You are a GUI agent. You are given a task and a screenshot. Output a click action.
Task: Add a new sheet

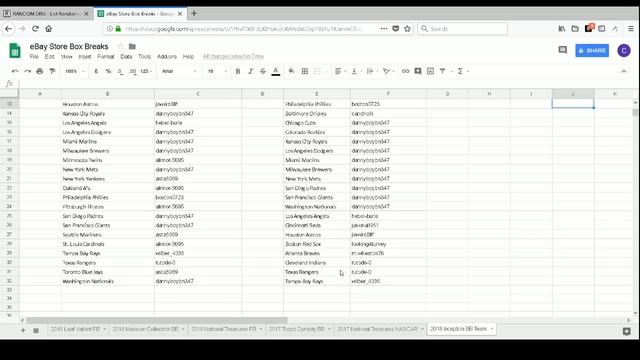point(23,330)
